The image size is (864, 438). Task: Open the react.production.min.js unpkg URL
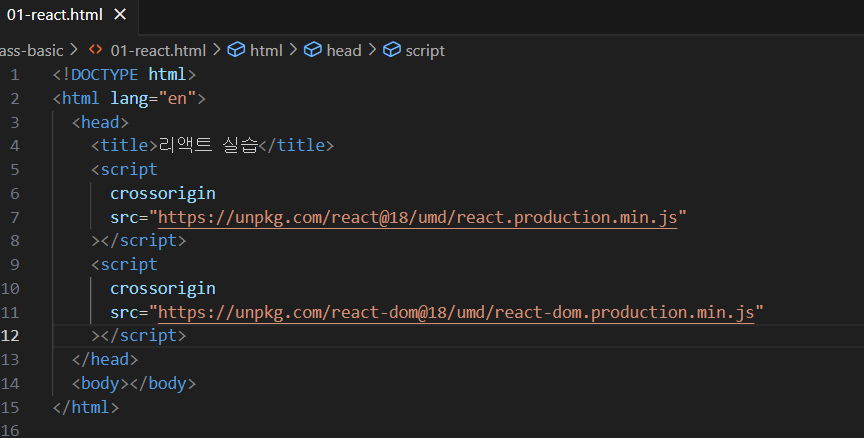(x=418, y=218)
